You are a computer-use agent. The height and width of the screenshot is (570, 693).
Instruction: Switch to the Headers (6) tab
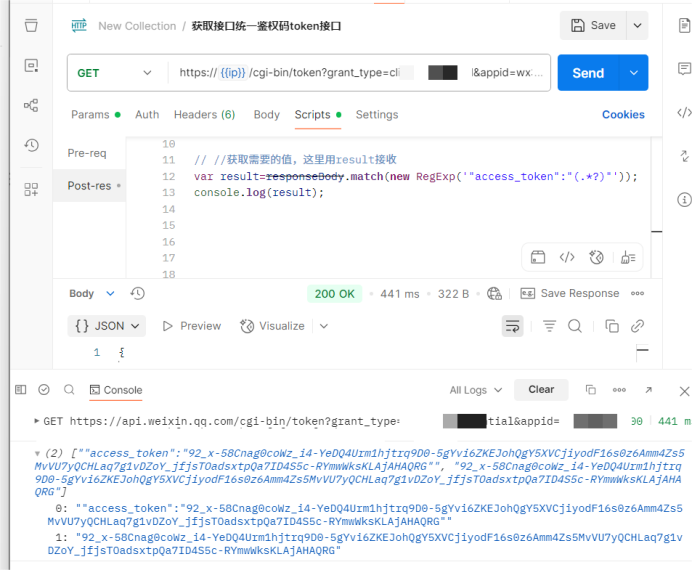tap(204, 114)
